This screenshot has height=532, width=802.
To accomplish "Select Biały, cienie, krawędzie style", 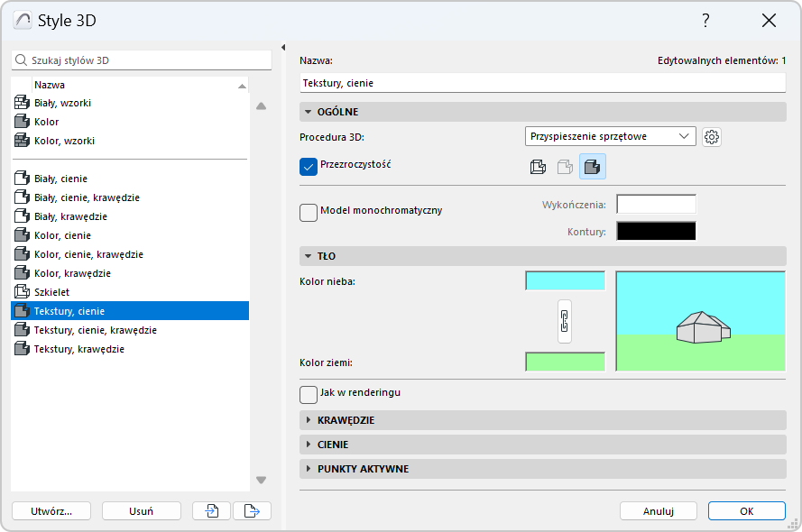I will click(87, 197).
